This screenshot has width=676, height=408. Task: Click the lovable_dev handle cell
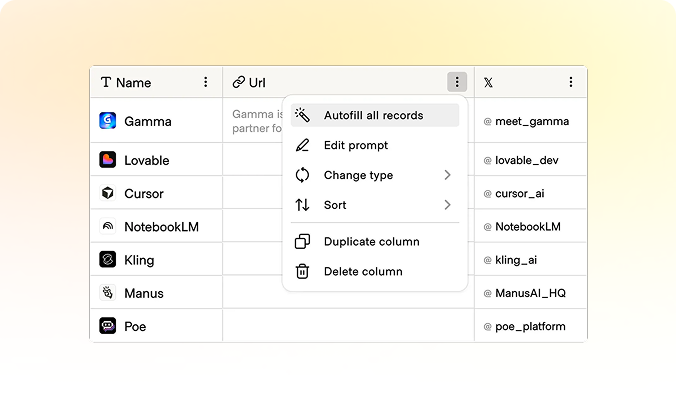pyautogui.click(x=531, y=160)
